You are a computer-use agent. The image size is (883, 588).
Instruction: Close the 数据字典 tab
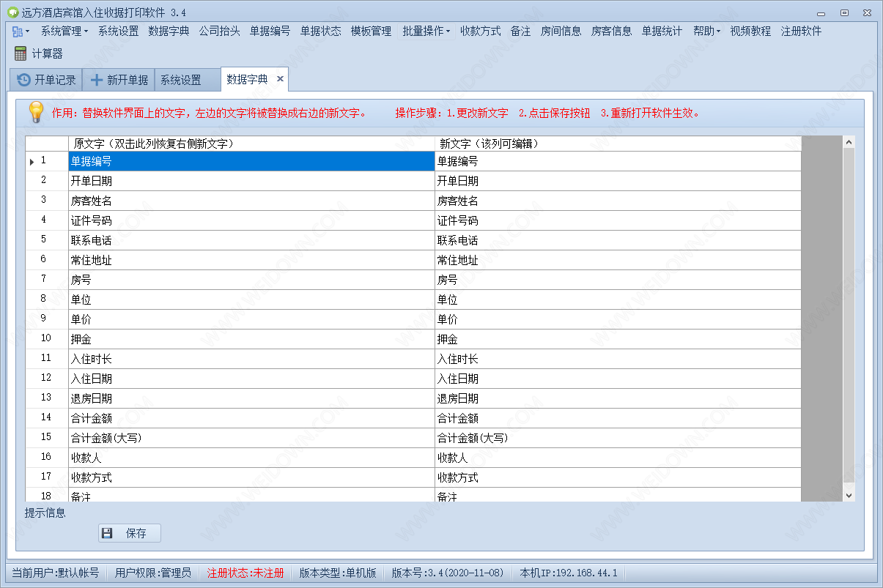pyautogui.click(x=280, y=79)
